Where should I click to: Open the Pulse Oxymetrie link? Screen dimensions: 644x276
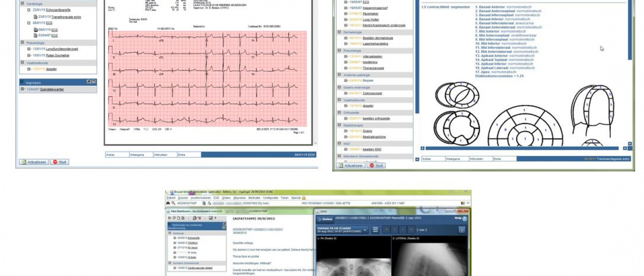57,55
